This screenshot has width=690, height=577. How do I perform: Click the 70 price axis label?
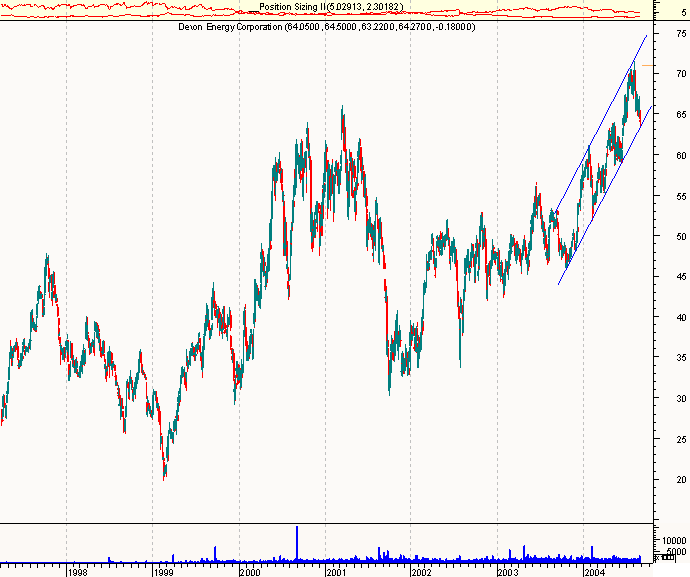coord(681,74)
